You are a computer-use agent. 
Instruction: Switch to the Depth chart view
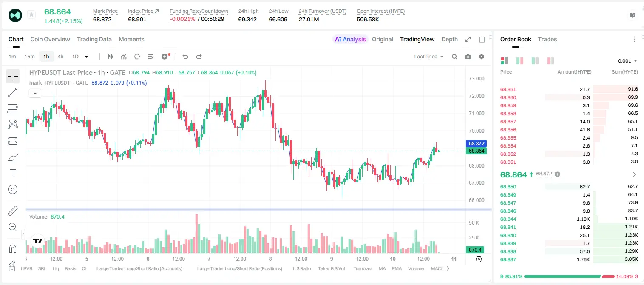point(449,39)
